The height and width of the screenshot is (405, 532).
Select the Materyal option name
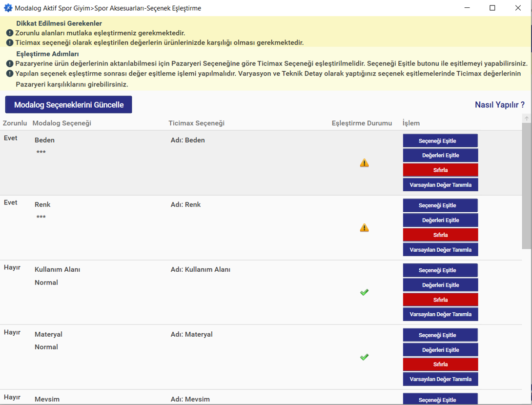(48, 334)
